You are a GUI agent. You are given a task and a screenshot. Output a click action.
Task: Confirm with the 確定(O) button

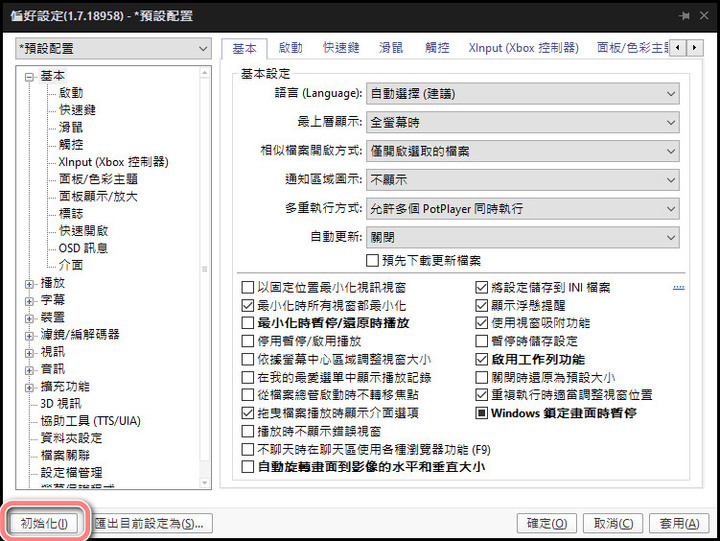tap(547, 523)
